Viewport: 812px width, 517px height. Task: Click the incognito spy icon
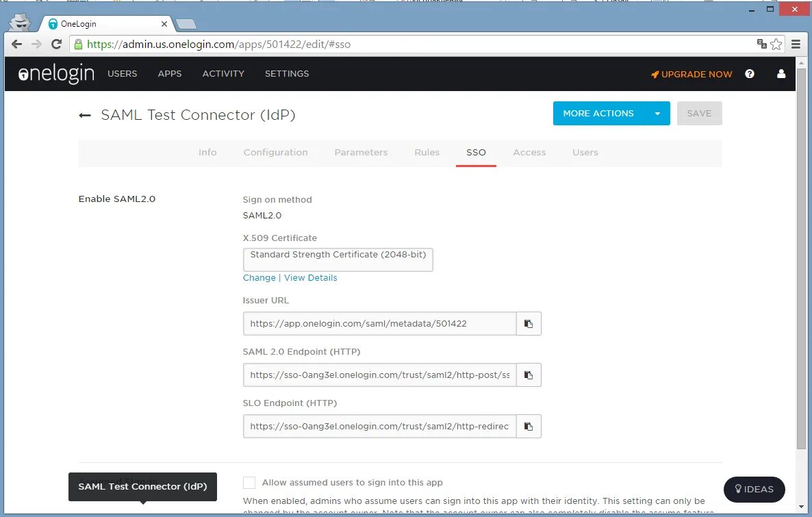click(x=20, y=23)
